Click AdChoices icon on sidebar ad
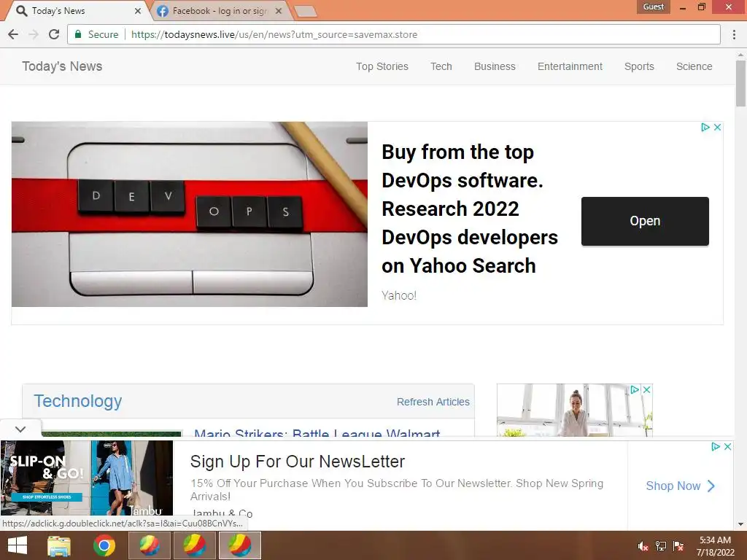Screen dimensions: 747x560 [x=635, y=389]
